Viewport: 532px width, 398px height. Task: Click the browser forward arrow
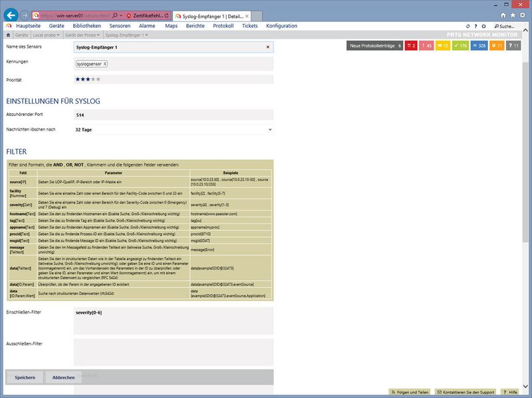[x=25, y=15]
